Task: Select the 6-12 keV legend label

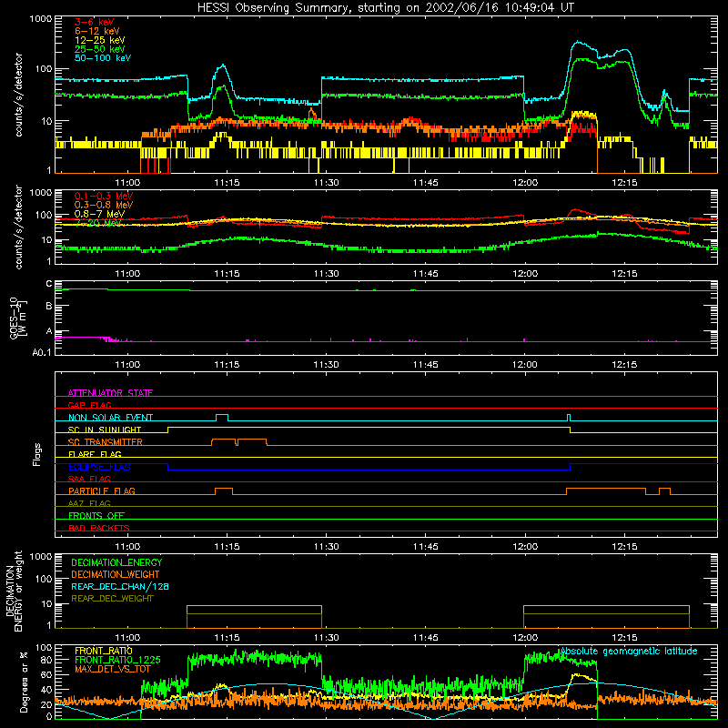Action: point(97,31)
